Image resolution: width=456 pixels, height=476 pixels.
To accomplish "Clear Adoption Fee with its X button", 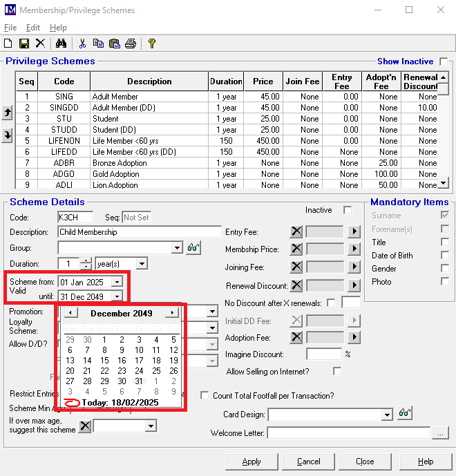I will pyautogui.click(x=296, y=337).
